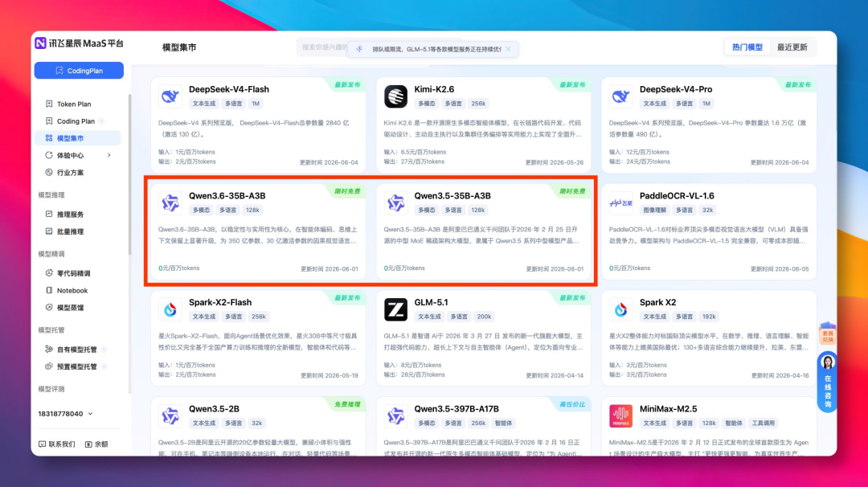Click the 讯飞星辰 MaaS平台 logo icon
The width and height of the screenshot is (868, 487).
[x=40, y=43]
